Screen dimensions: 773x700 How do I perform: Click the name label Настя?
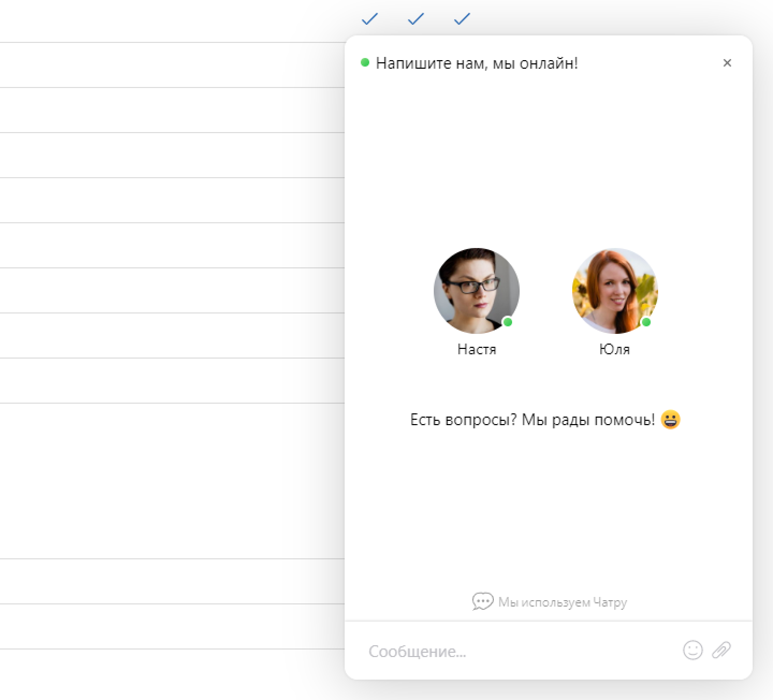tap(477, 349)
